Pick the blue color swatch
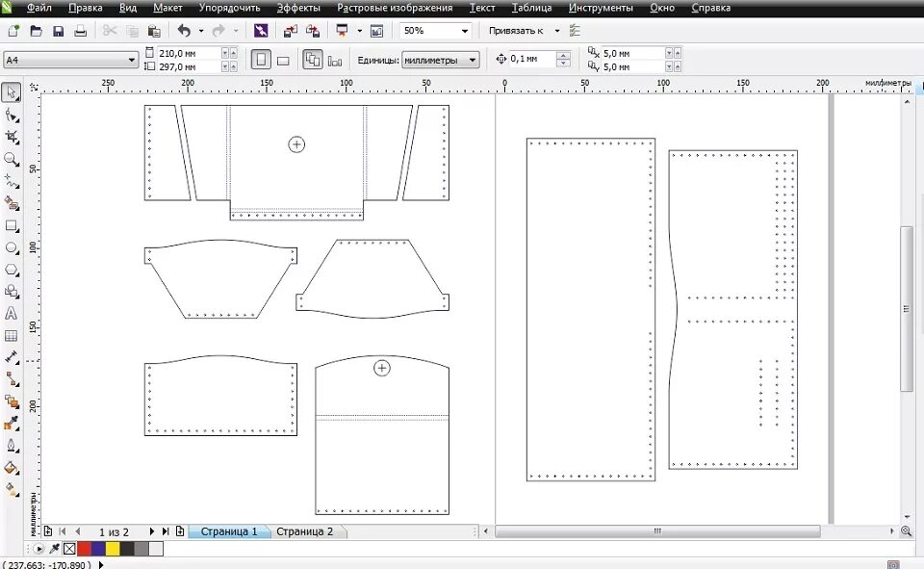Viewport: 924px width, 569px height. click(x=98, y=549)
